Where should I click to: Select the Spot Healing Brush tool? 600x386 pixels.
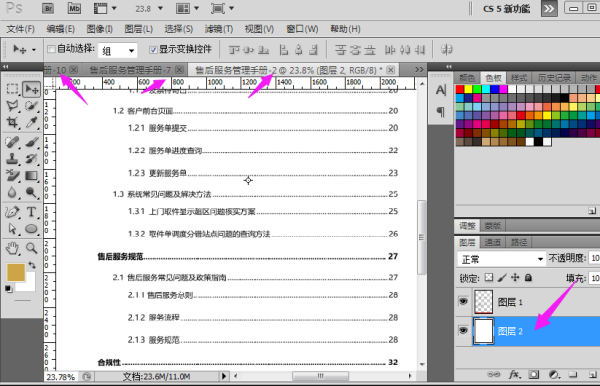12,142
